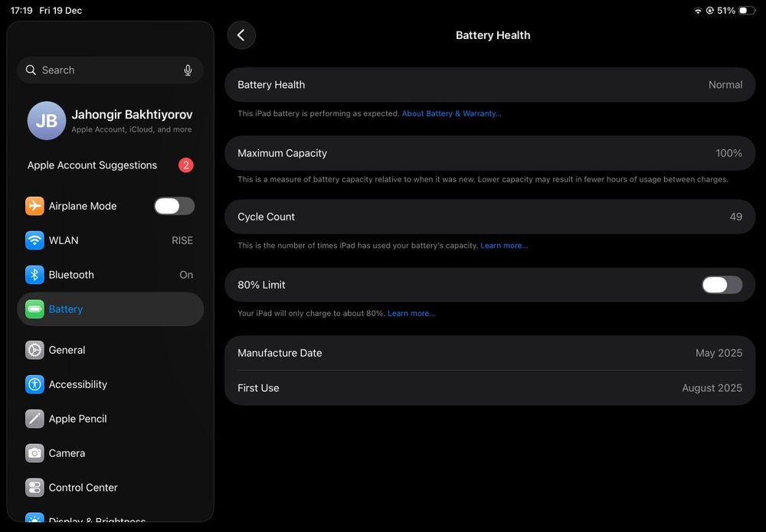Image resolution: width=766 pixels, height=532 pixels.
Task: Tap the WLAN wifi icon
Action: (34, 240)
